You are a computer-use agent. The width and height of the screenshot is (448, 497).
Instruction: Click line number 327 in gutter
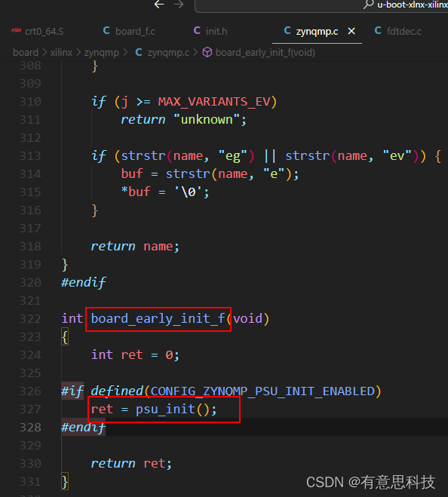point(30,410)
